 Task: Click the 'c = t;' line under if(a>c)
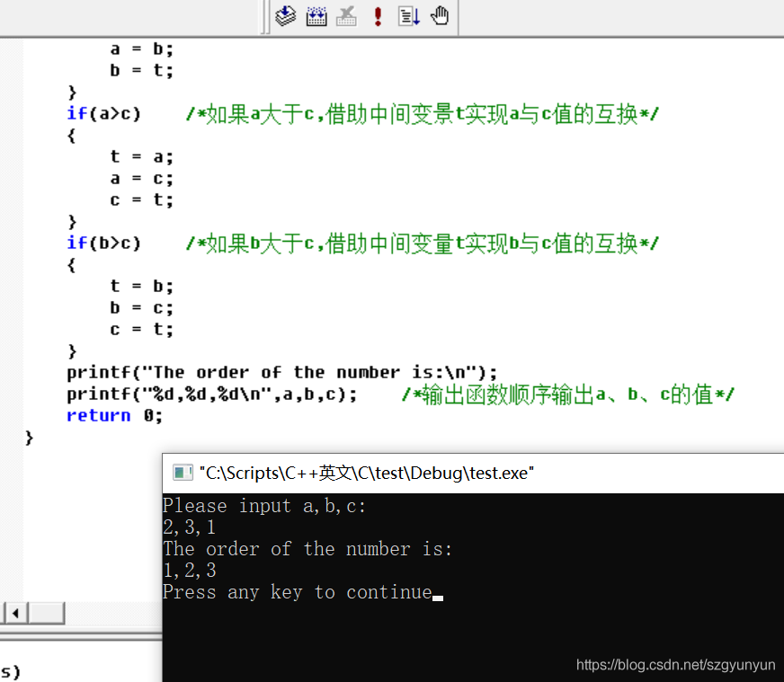[x=141, y=199]
